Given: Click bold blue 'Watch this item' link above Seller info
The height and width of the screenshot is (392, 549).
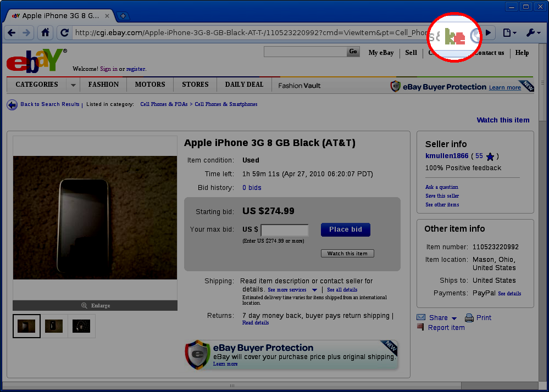Looking at the screenshot, I should 503,120.
